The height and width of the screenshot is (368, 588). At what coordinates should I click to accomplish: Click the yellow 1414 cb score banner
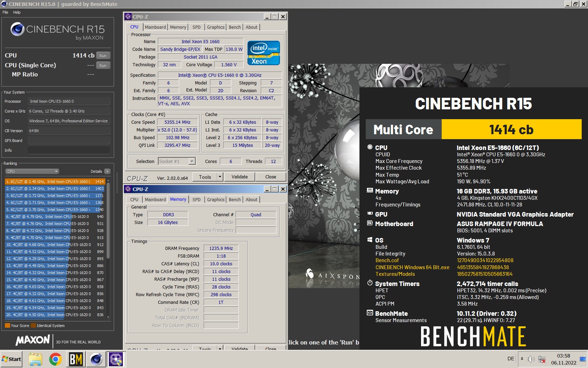pyautogui.click(x=511, y=129)
